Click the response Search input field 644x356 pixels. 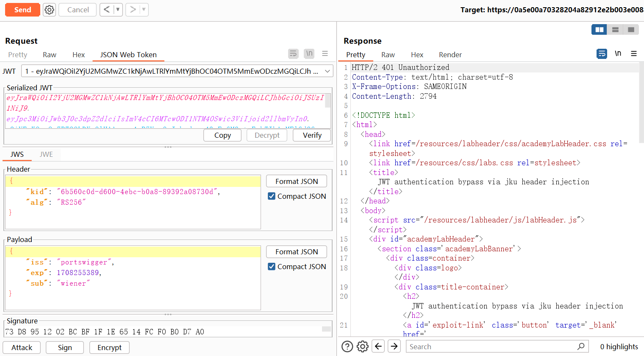(x=491, y=347)
